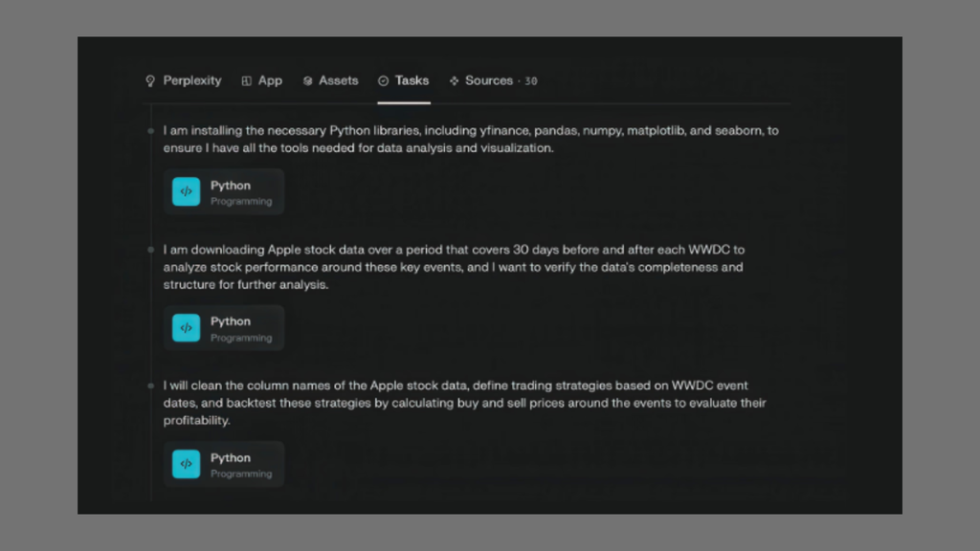The width and height of the screenshot is (980, 551).
Task: Click the code icon in the installing libraries Python card
Action: 187,191
